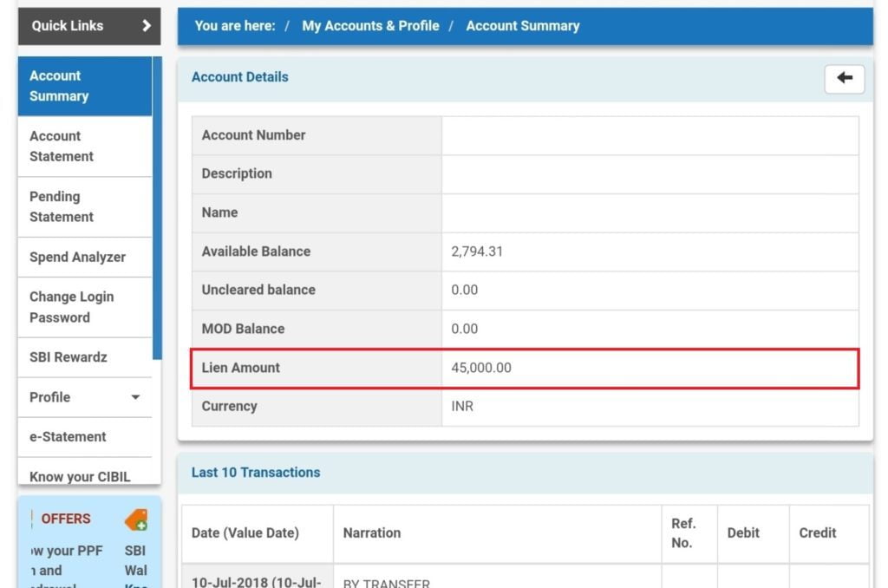888x588 pixels.
Task: Open Account Statement in the sidebar
Action: pyautogui.click(x=85, y=147)
